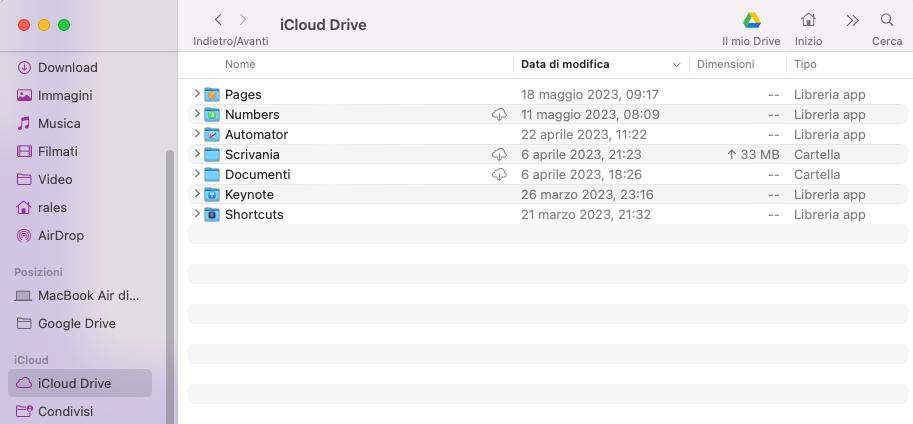The height and width of the screenshot is (424, 913).
Task: Toggle sort direction chevron in Data di modifica
Action: point(677,65)
